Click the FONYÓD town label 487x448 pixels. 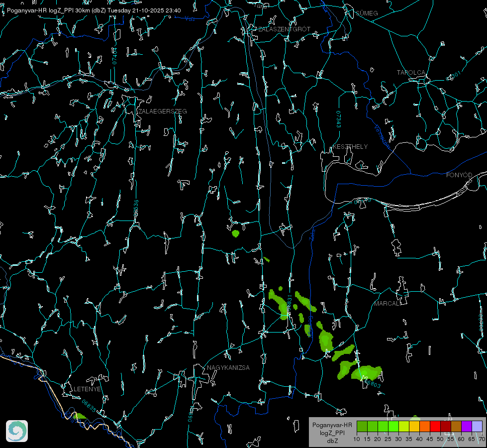(x=459, y=175)
